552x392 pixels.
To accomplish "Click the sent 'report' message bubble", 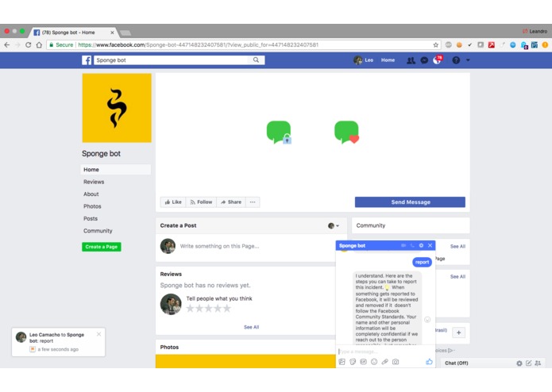I will tap(422, 263).
